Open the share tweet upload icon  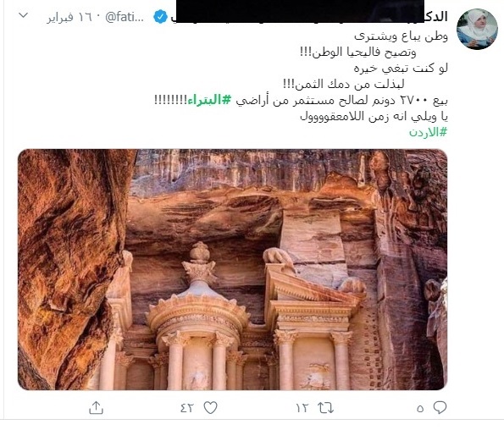96,407
